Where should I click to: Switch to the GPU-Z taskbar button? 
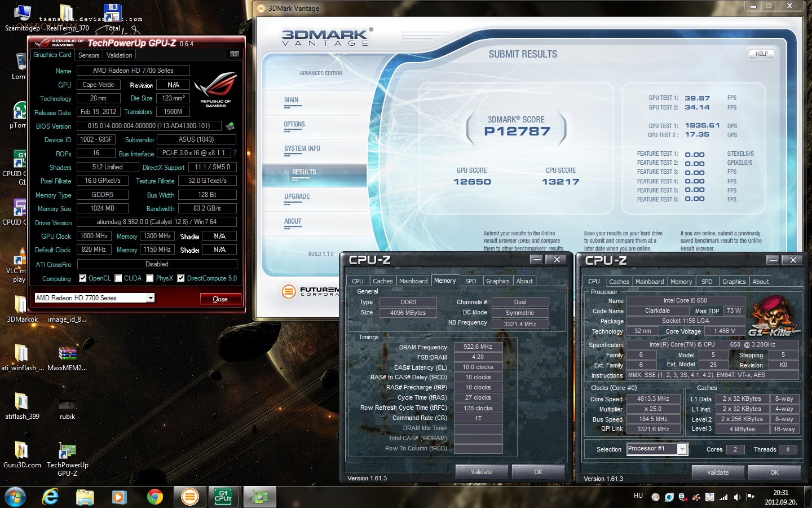[260, 497]
